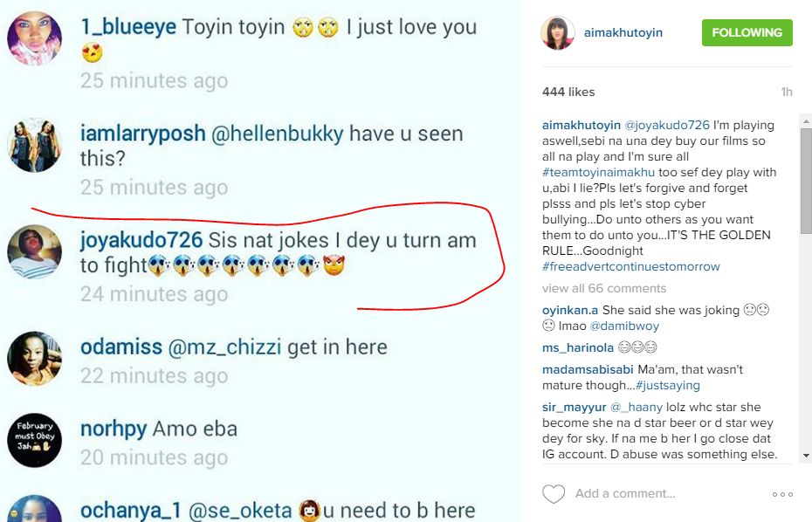Click aimakhutoyin's profile picture in the header
812x522 pixels.
coord(558,33)
